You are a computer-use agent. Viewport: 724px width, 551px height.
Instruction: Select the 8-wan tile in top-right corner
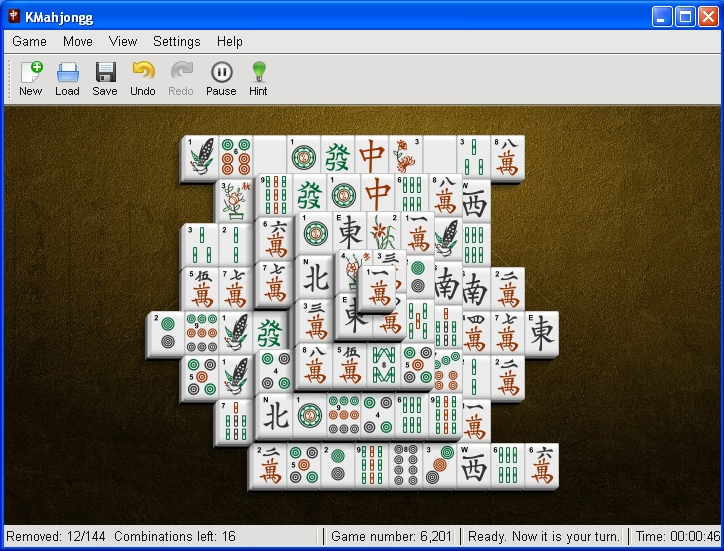pyautogui.click(x=509, y=158)
